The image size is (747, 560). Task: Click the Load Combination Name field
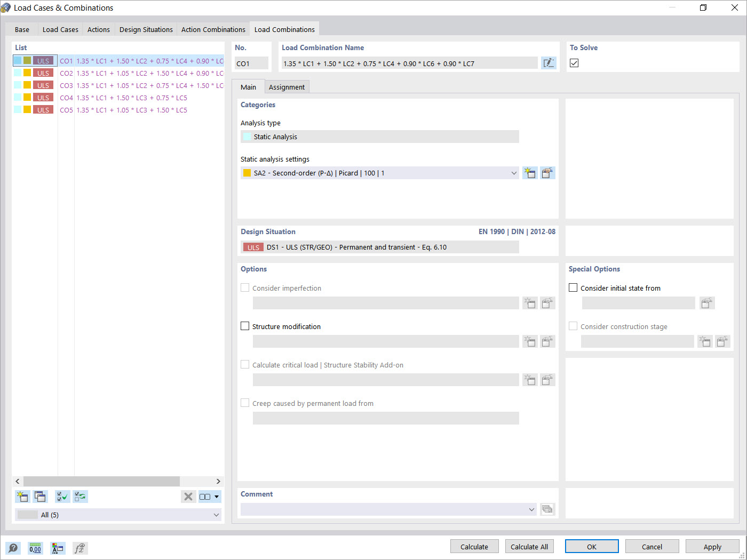(409, 63)
